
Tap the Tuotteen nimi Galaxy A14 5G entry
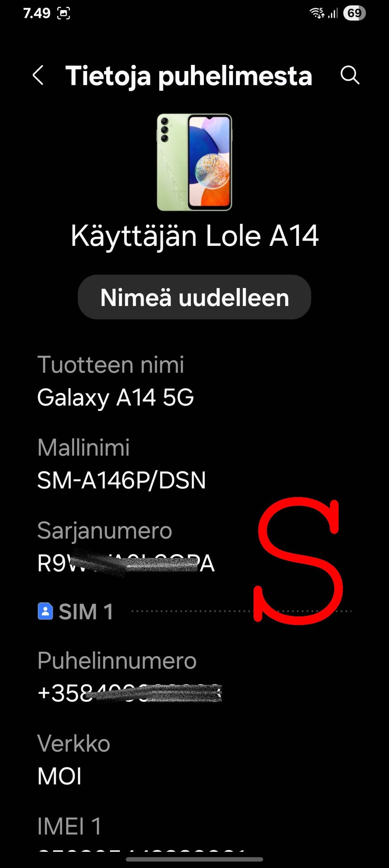[194, 381]
